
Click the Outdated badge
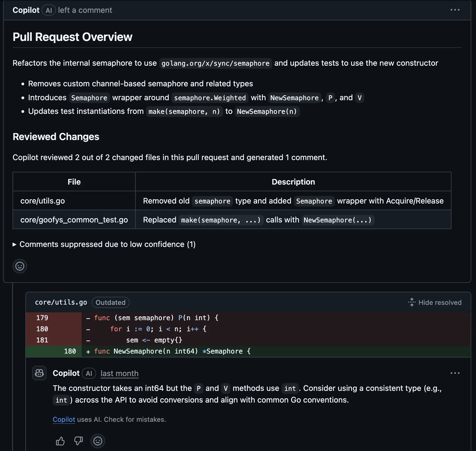[x=110, y=302]
